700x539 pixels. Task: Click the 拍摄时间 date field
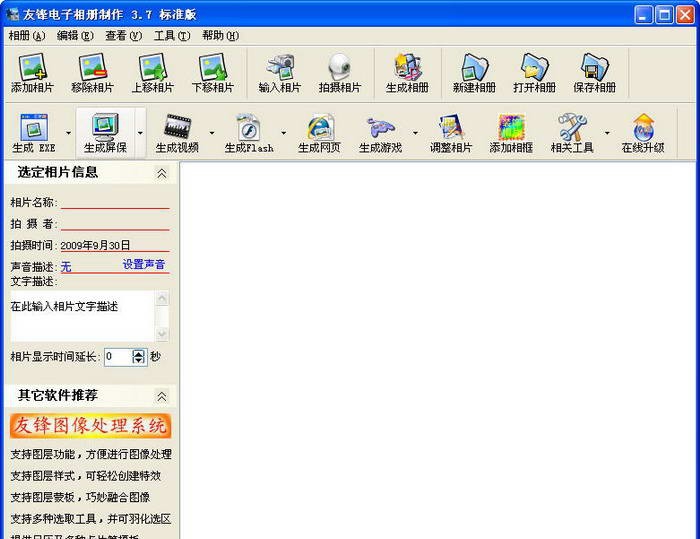point(115,245)
